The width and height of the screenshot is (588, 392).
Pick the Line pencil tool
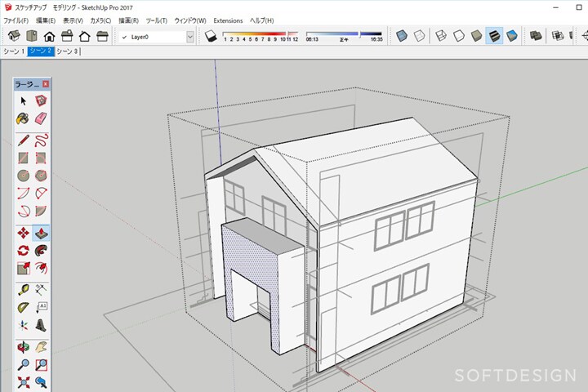(x=23, y=140)
